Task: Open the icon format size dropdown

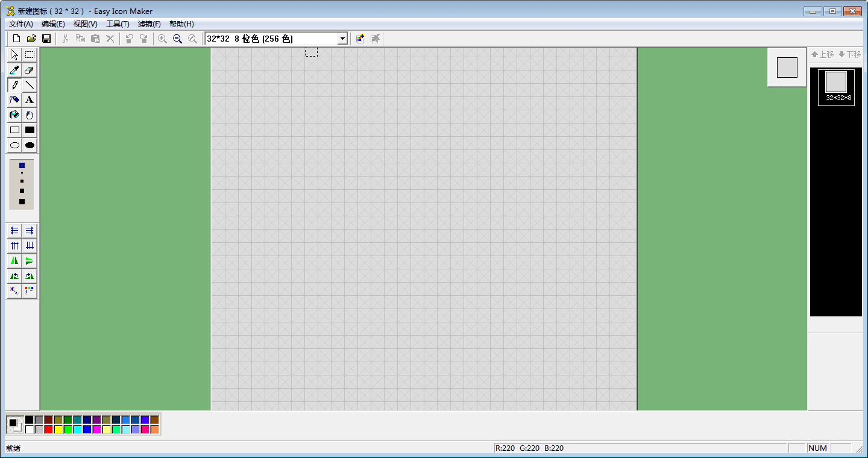Action: pos(342,39)
